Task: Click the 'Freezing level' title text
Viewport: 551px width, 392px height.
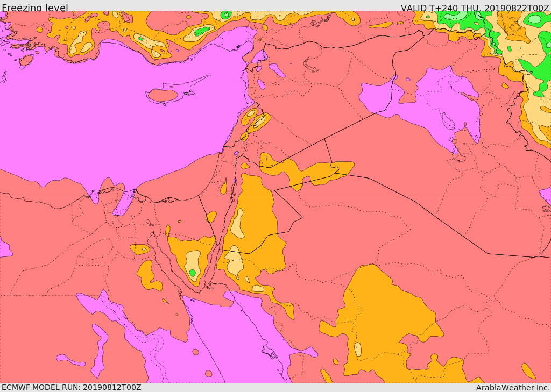Action: (x=35, y=8)
